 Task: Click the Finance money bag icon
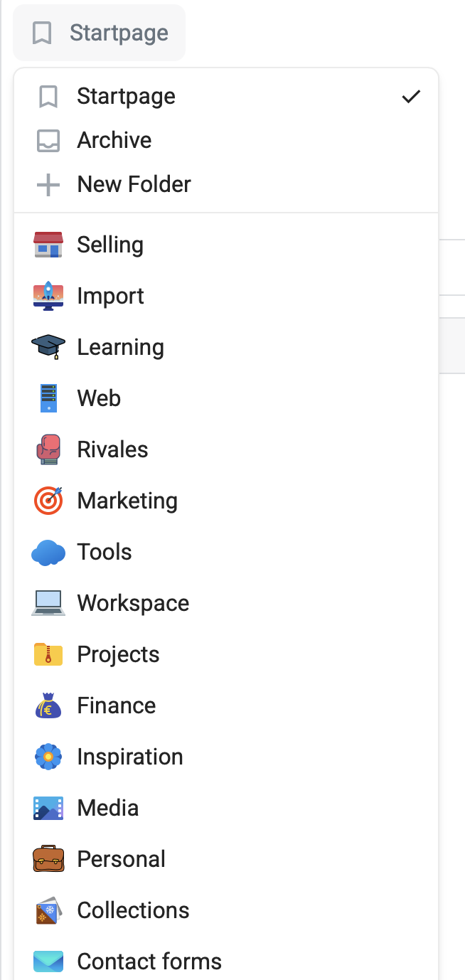point(48,705)
